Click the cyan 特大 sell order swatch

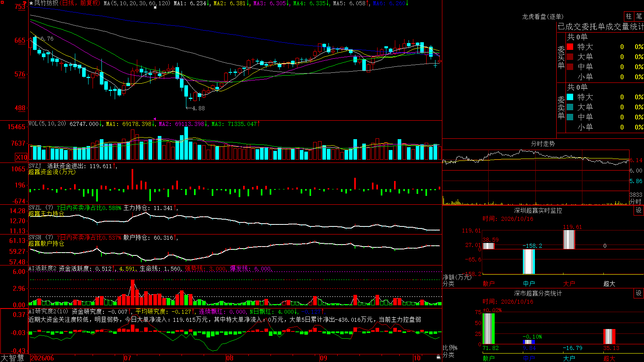(x=570, y=97)
